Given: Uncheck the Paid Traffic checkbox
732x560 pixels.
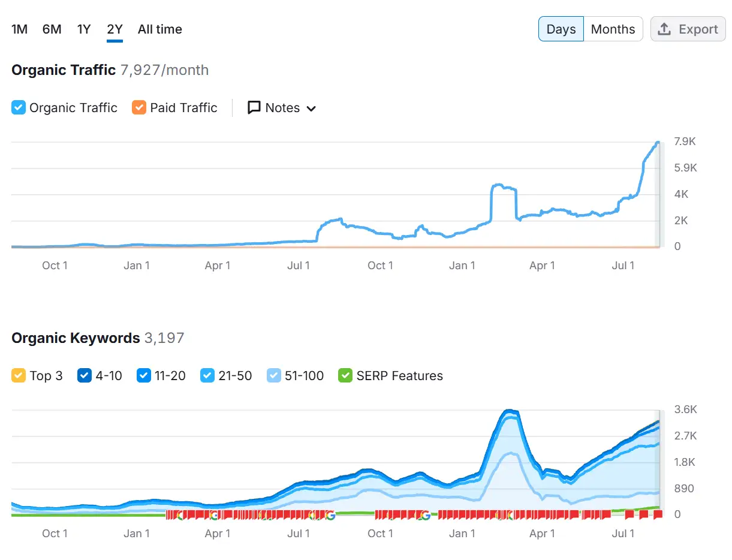Looking at the screenshot, I should pos(139,107).
